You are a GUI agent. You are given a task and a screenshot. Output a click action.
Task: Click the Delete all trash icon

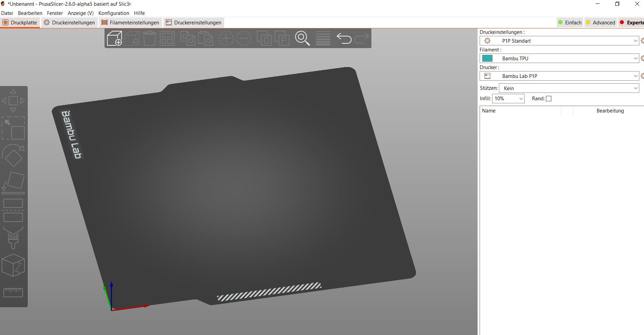[x=149, y=38]
